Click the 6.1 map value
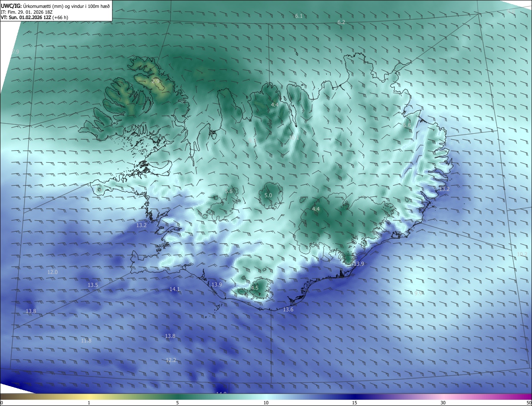The height and width of the screenshot is (406, 532). point(299,16)
